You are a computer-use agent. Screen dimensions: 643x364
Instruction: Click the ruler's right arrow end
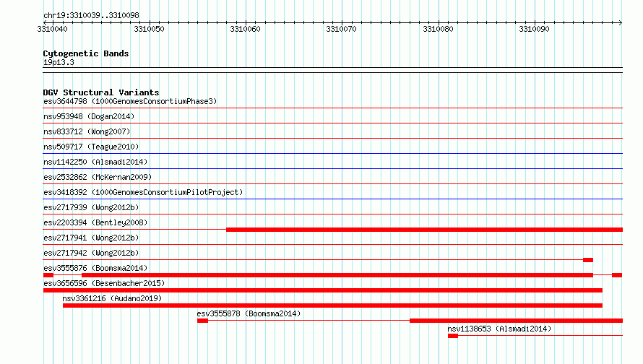tap(621, 22)
